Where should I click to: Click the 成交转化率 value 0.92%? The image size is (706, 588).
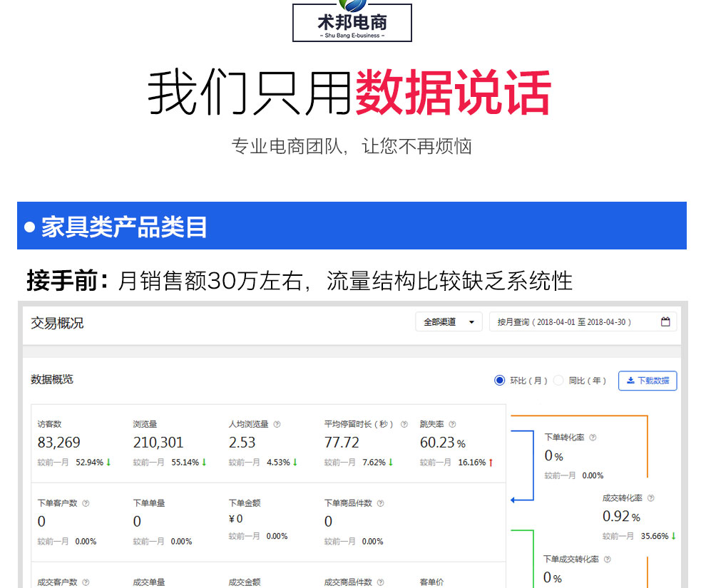[x=621, y=517]
